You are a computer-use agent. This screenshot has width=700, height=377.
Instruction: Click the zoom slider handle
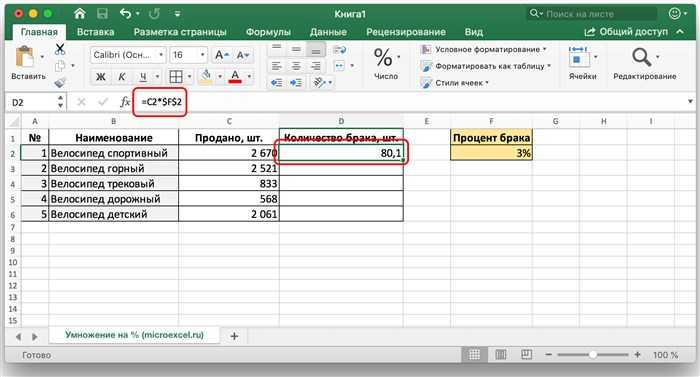point(592,355)
